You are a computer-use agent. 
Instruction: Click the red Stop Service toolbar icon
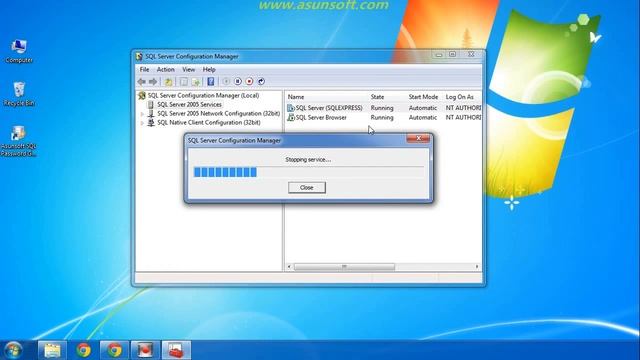pos(249,82)
